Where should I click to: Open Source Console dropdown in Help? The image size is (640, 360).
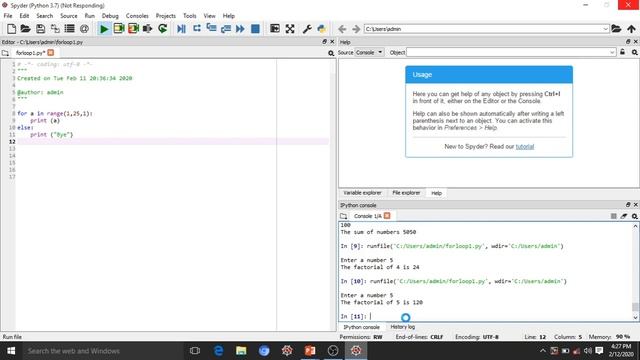pos(369,52)
